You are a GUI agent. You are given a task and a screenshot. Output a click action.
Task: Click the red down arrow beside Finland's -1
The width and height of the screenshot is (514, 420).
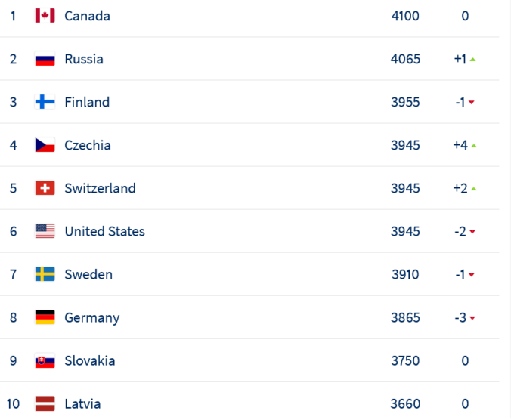click(472, 103)
